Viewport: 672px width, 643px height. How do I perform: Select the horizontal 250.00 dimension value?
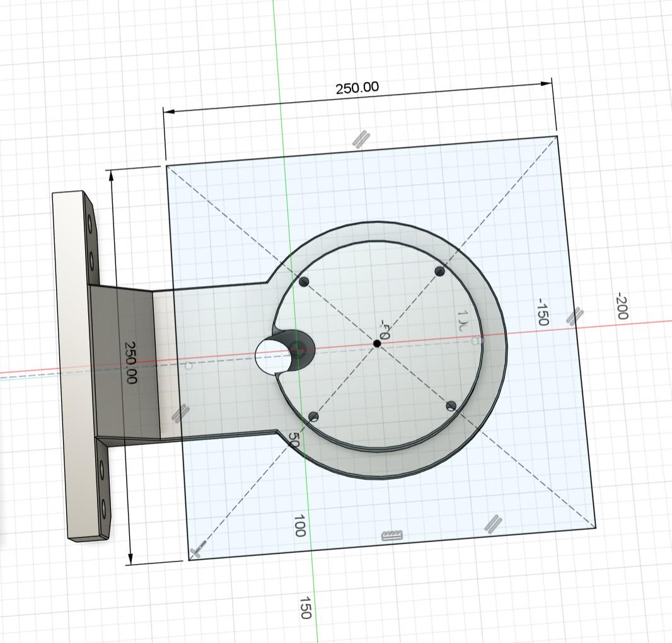pos(357,88)
